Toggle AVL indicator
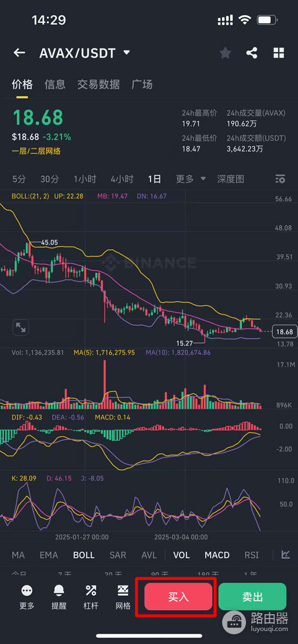This screenshot has height=644, width=298. pos(149,555)
